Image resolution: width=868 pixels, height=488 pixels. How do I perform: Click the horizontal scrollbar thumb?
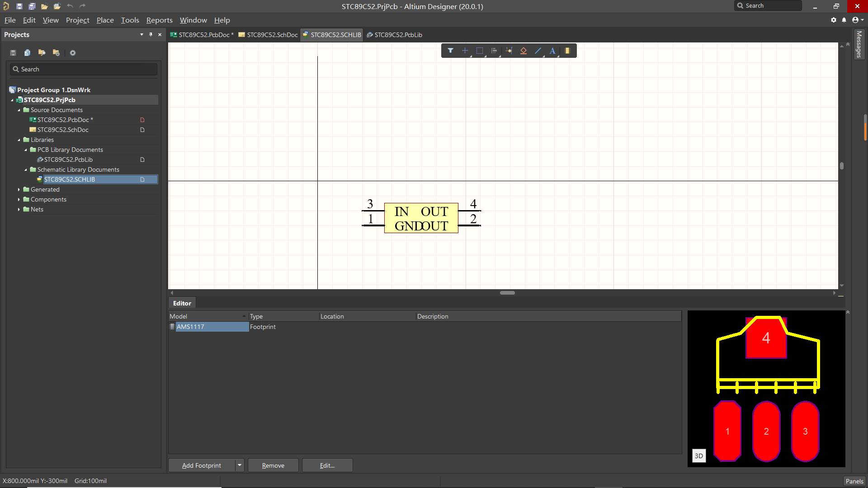(507, 293)
